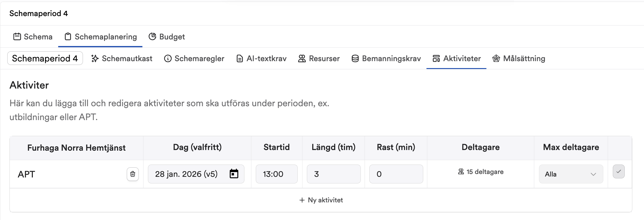Click the Aktiviter section heading
Image resolution: width=644 pixels, height=220 pixels.
(29, 85)
